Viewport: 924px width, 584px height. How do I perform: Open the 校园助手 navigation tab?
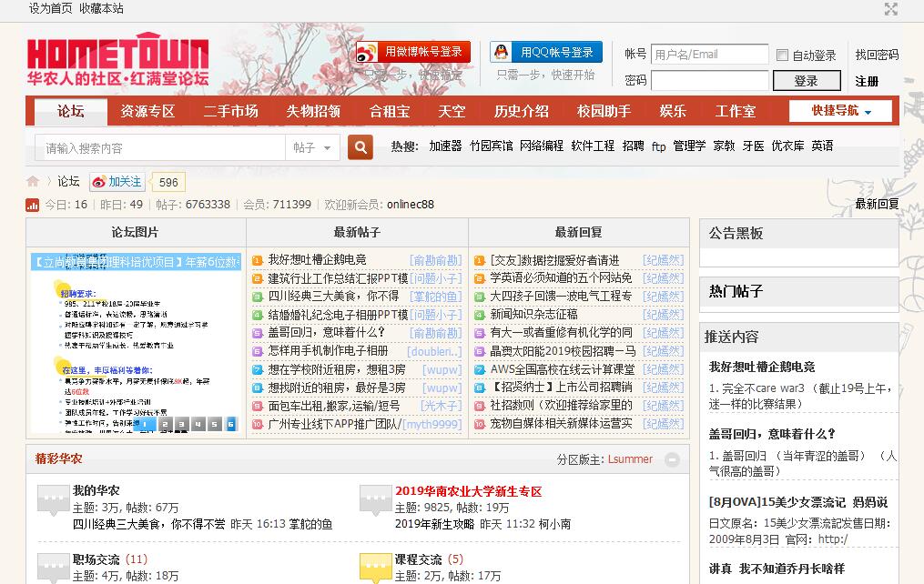[x=604, y=111]
